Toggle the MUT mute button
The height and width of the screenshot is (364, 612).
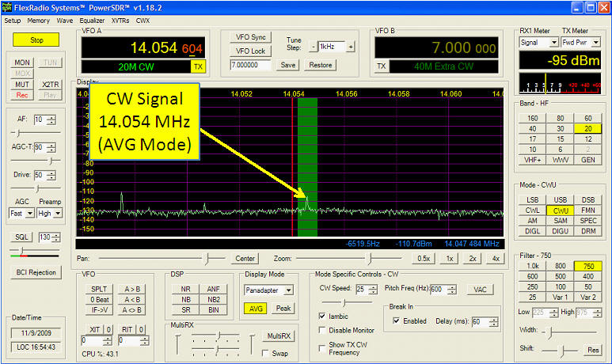22,84
